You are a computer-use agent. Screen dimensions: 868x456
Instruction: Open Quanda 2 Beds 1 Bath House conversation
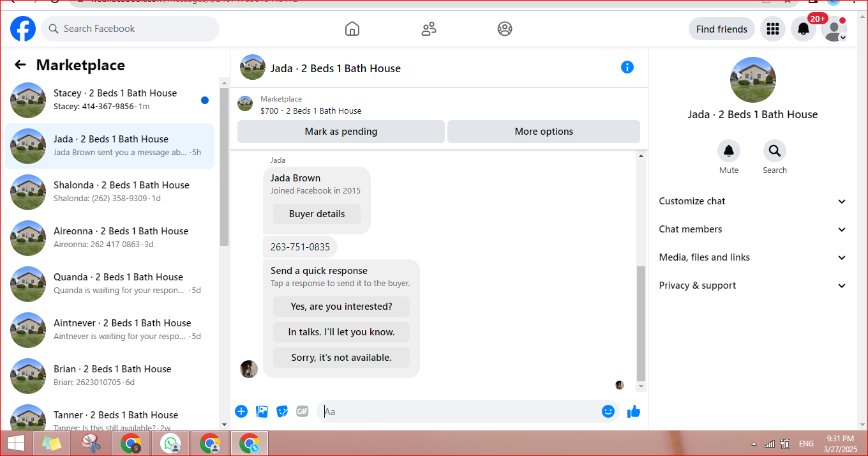110,284
